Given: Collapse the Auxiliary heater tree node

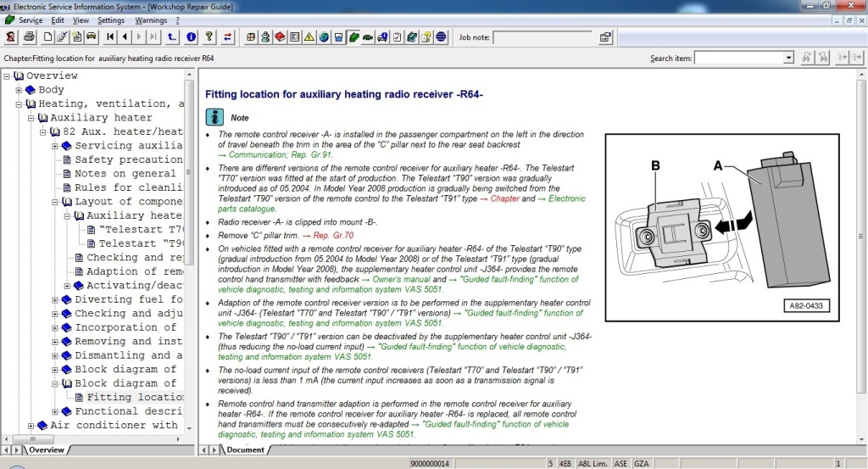Looking at the screenshot, I should click(31, 118).
